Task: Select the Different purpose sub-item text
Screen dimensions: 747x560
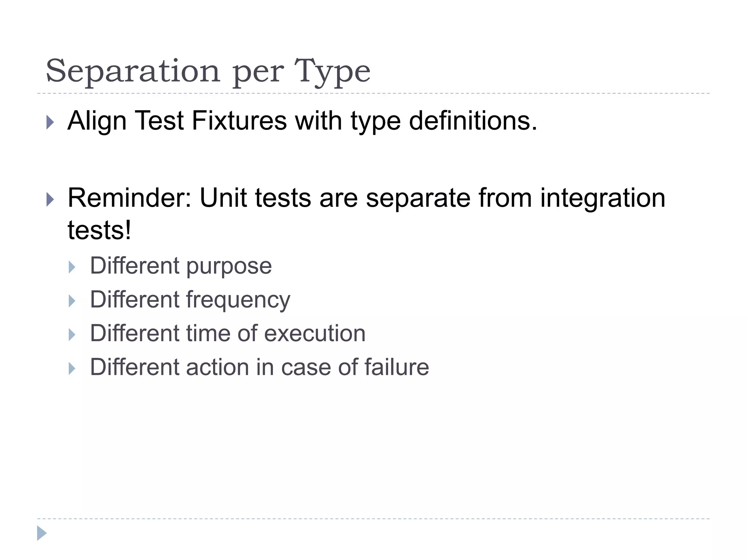Action: pos(181,265)
